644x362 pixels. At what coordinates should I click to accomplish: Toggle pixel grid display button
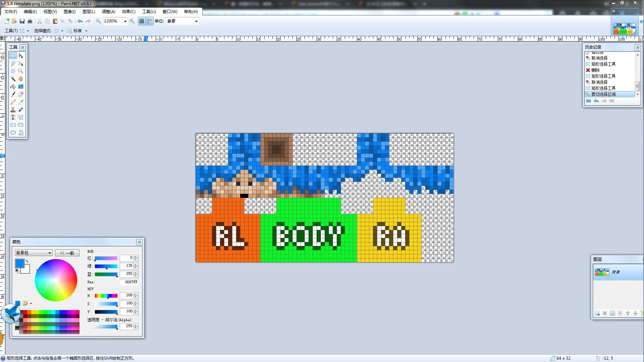click(142, 21)
